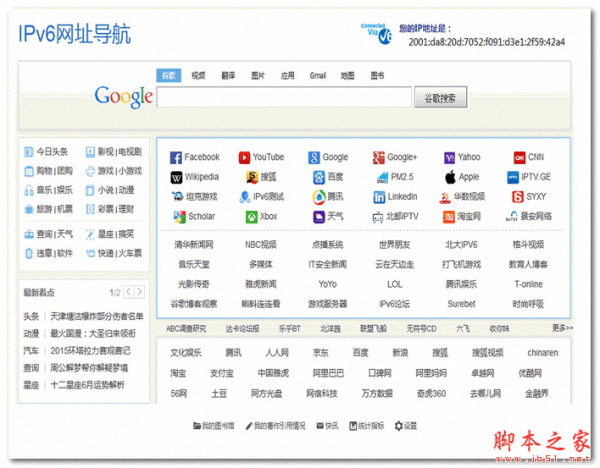Open the LOL link
Image resolution: width=600 pixels, height=468 pixels.
click(395, 284)
